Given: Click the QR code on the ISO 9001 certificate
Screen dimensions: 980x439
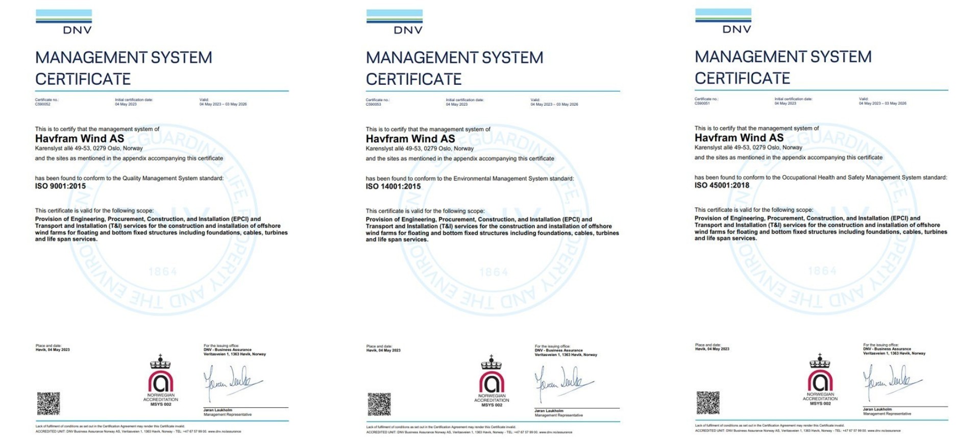Looking at the screenshot, I should pyautogui.click(x=48, y=403).
